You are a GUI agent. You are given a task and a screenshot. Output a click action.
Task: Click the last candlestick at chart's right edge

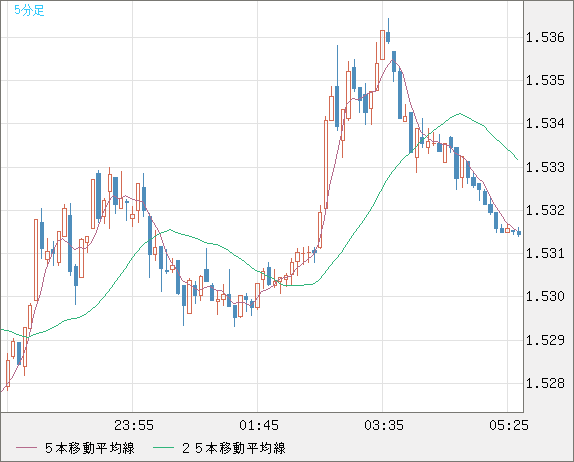519,233
